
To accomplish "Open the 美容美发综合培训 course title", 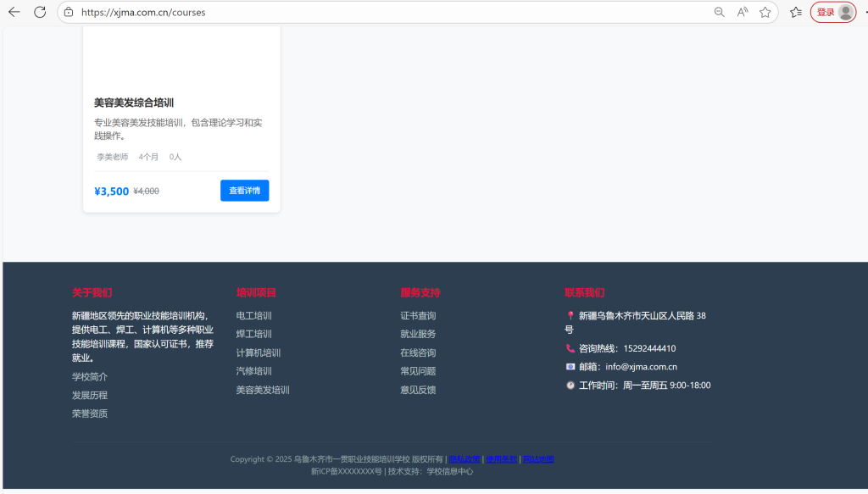I will click(x=134, y=103).
